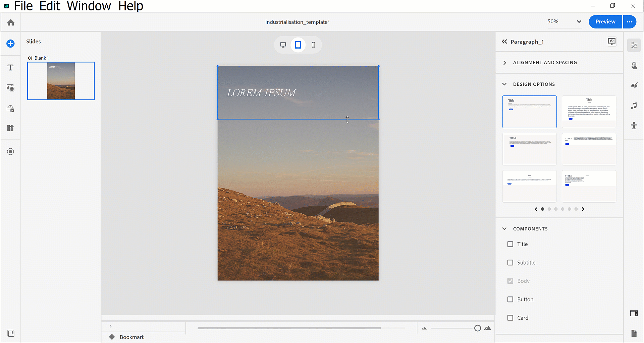This screenshot has width=644, height=343.
Task: Open the 50% zoom dropdown
Action: 565,22
